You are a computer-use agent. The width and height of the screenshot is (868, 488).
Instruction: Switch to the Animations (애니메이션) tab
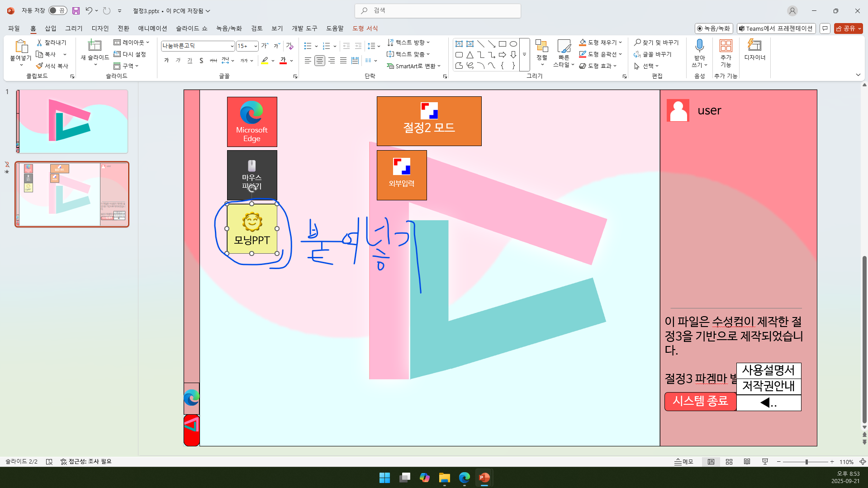pyautogui.click(x=152, y=28)
